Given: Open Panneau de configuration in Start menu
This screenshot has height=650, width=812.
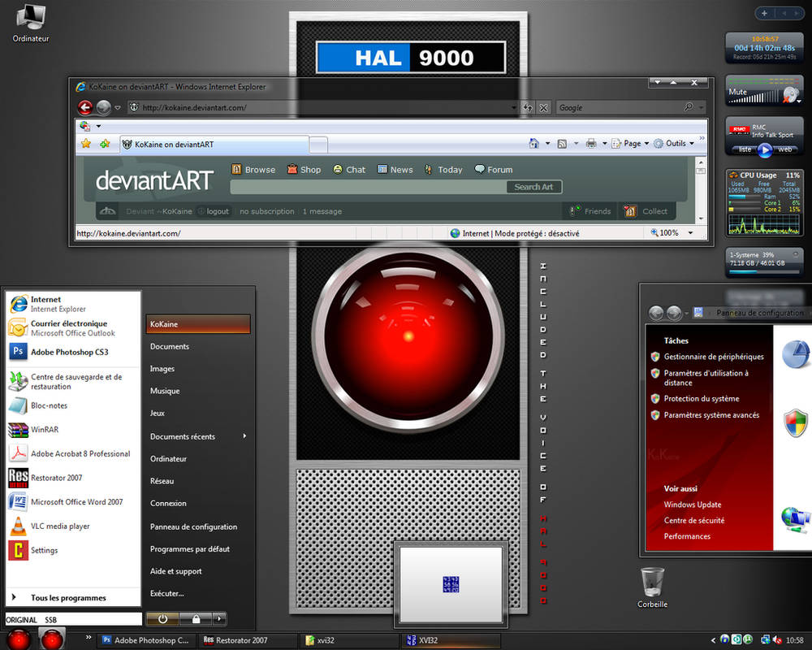Looking at the screenshot, I should coord(194,526).
